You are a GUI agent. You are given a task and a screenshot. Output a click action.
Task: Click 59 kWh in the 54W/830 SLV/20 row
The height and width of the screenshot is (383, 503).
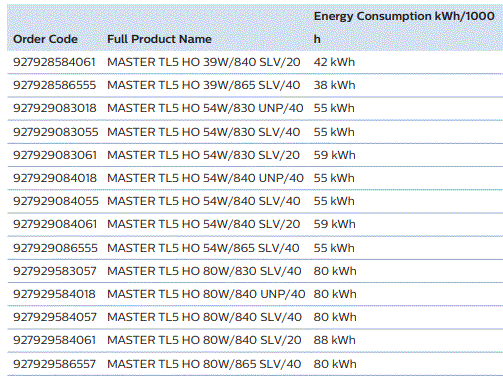[x=334, y=155]
